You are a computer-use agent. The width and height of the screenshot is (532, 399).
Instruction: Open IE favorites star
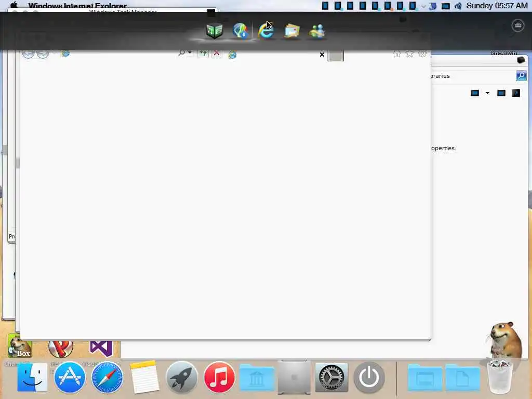click(x=409, y=54)
